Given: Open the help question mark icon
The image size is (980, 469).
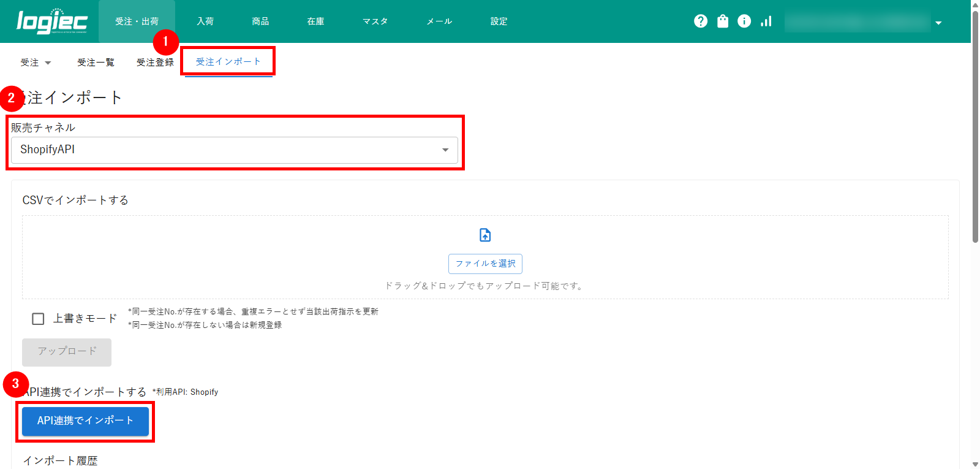Looking at the screenshot, I should [701, 21].
